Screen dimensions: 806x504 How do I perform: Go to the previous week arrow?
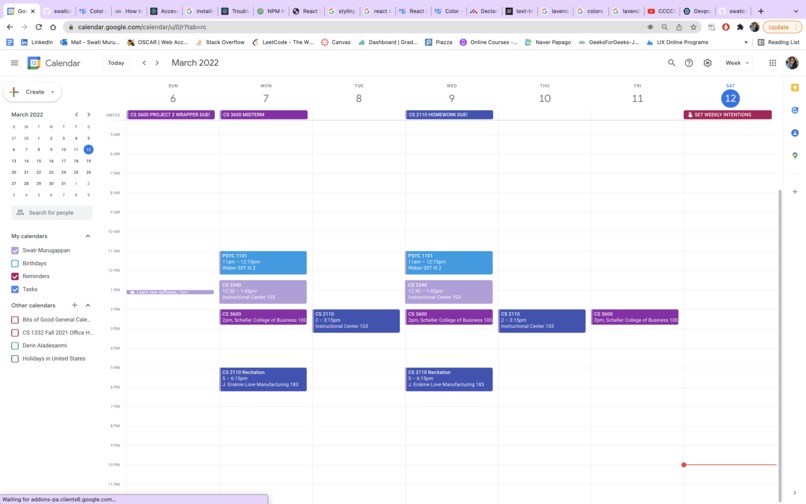(144, 63)
